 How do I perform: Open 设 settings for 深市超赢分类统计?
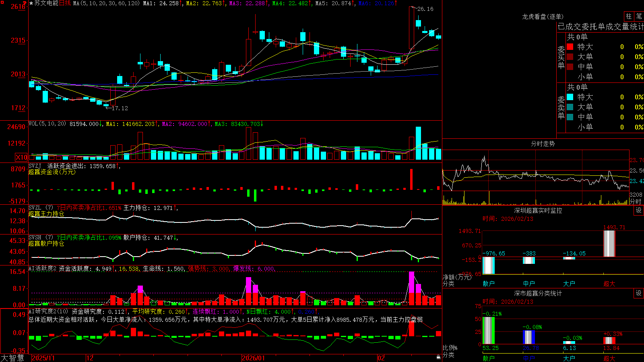click(639, 293)
